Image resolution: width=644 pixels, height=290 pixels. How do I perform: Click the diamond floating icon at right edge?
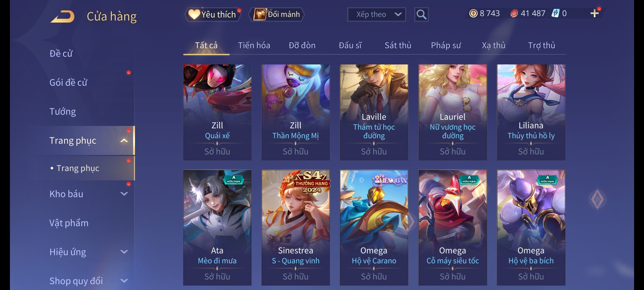(597, 199)
